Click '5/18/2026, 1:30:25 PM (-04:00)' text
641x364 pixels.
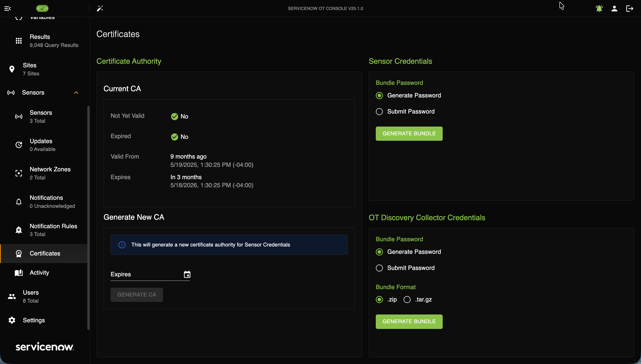coord(212,185)
